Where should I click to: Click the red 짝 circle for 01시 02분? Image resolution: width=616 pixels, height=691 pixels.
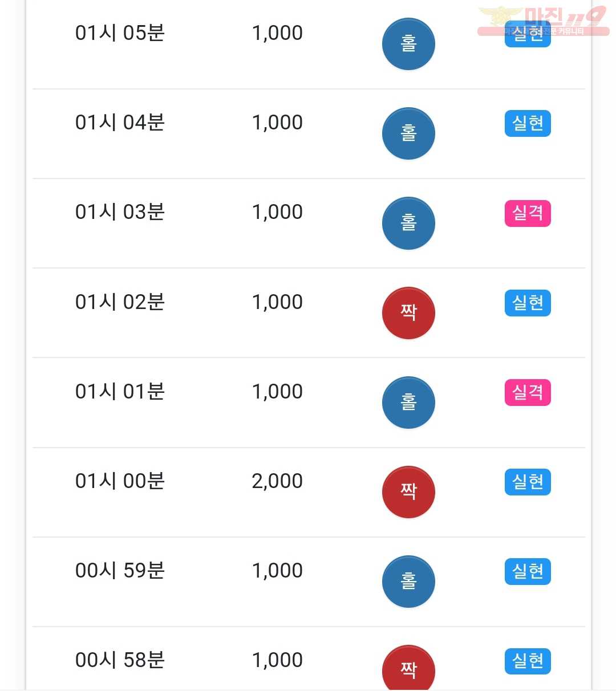coord(408,313)
